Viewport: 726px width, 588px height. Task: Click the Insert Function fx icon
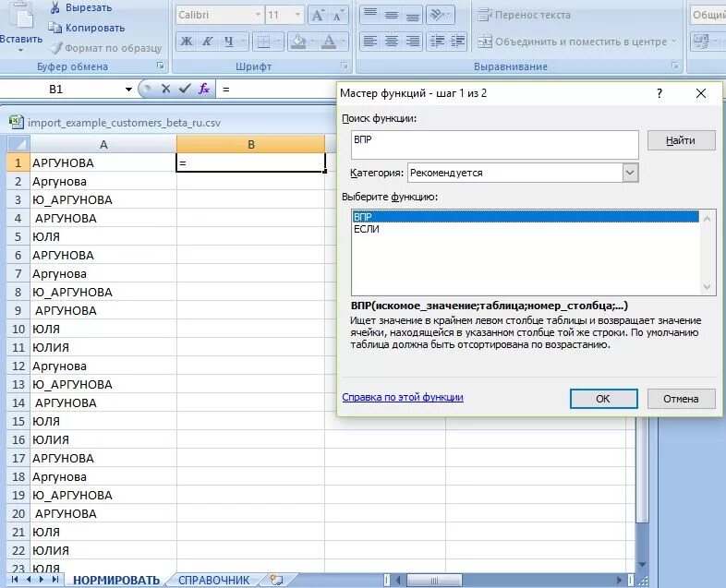pos(204,88)
